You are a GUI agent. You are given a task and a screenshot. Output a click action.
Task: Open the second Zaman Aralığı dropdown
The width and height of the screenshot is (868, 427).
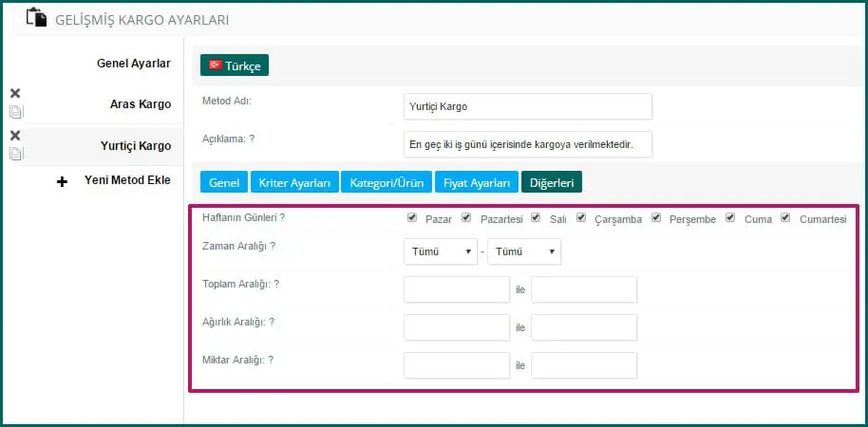[x=524, y=251]
